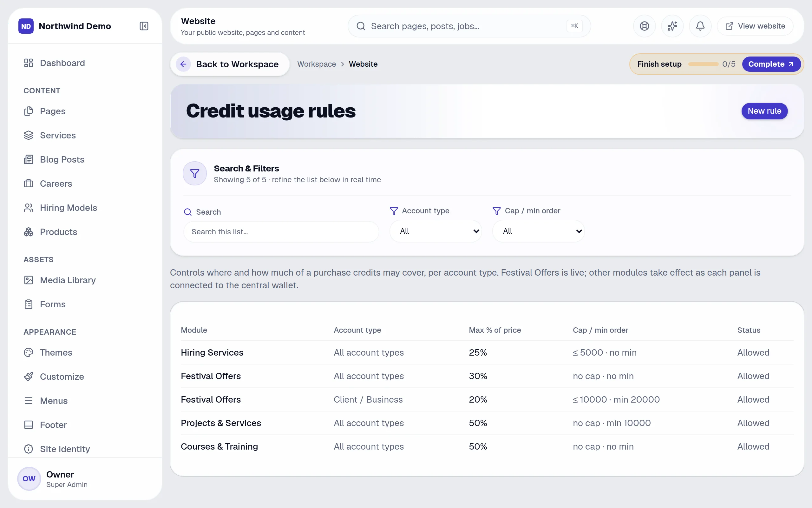Click the Themes palette icon
The image size is (812, 508).
tap(29, 352)
